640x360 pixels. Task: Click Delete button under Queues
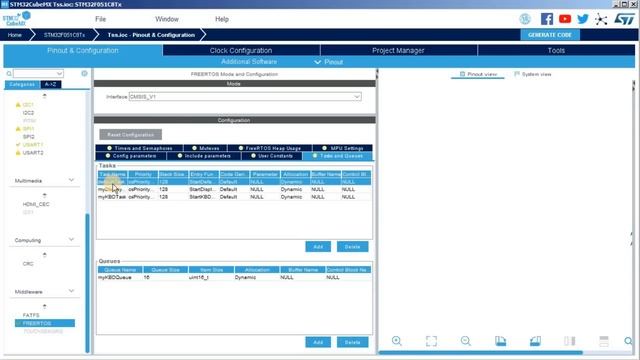tap(352, 342)
